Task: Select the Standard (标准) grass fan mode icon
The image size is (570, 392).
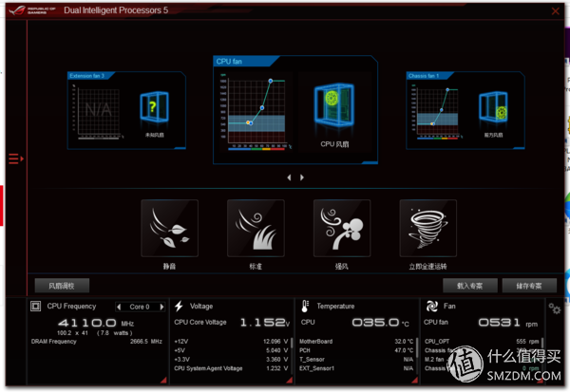Action: coord(256,228)
